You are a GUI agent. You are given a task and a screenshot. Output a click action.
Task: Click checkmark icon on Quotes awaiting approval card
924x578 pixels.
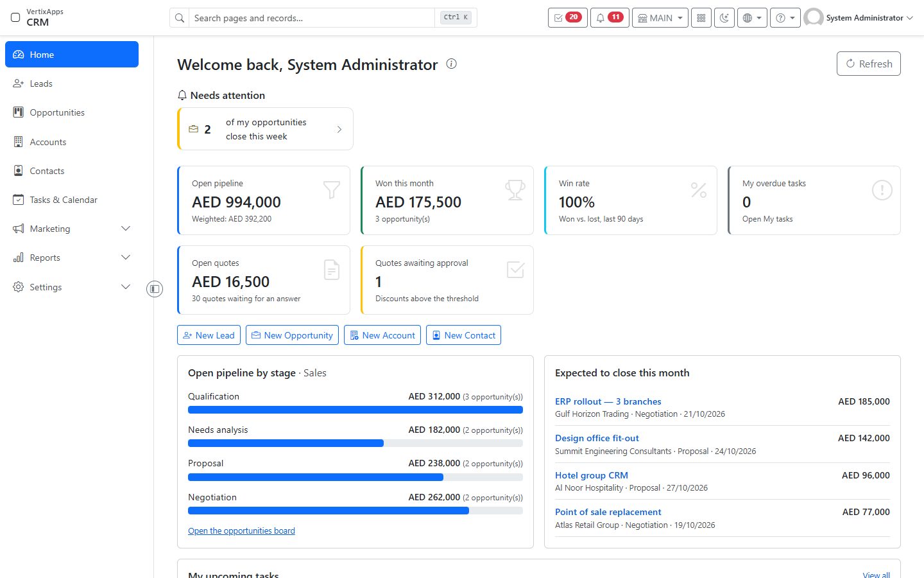click(515, 270)
